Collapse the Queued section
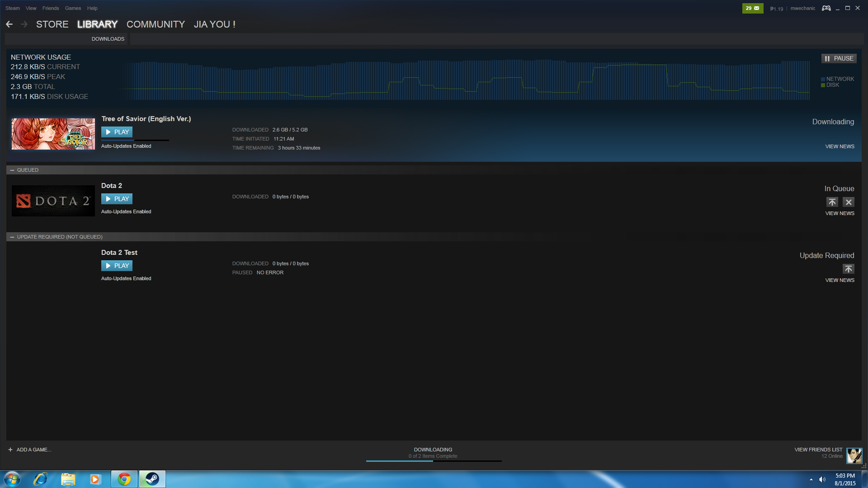868x488 pixels. click(x=12, y=170)
